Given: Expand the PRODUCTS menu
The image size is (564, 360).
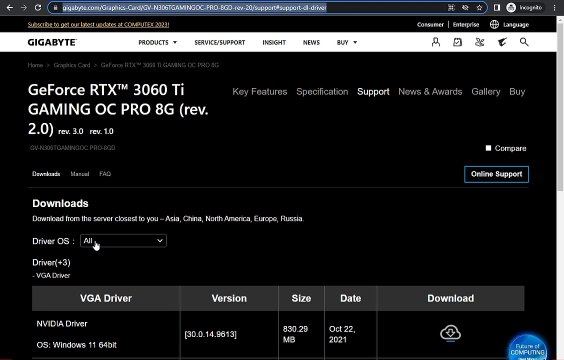Looking at the screenshot, I should 158,42.
